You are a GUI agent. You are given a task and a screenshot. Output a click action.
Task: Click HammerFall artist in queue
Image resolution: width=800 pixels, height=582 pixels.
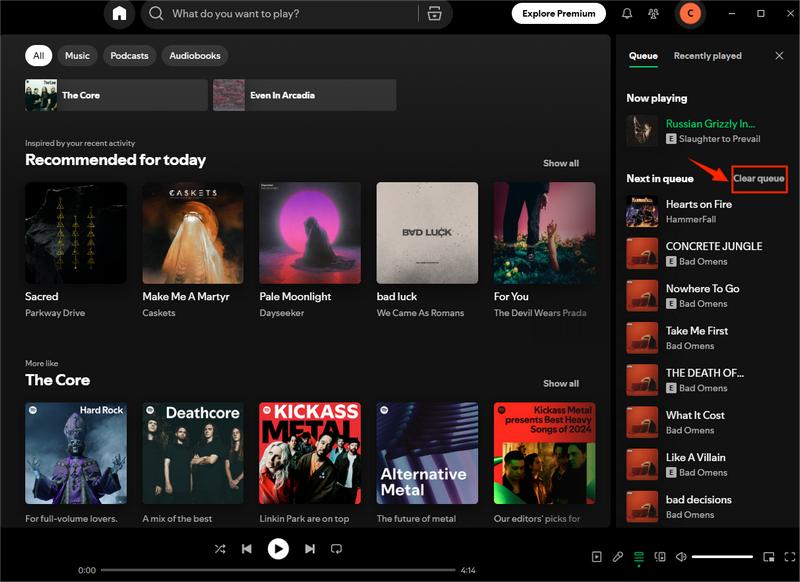(x=691, y=219)
